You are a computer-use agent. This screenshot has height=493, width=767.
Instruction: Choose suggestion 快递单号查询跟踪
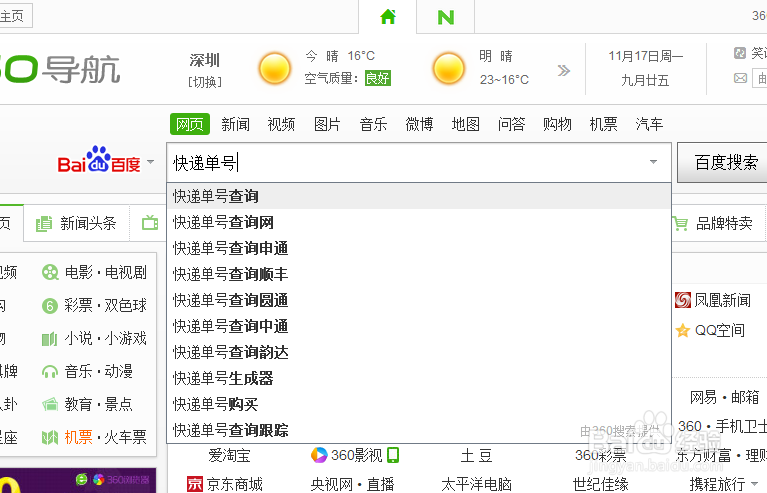419,430
